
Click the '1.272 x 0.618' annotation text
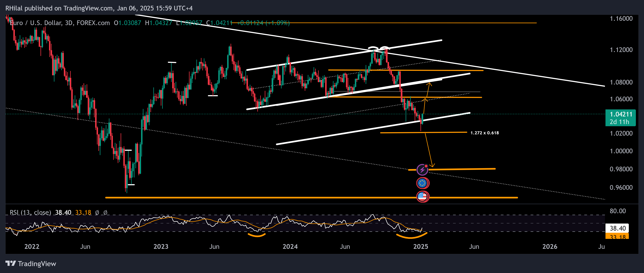point(484,133)
